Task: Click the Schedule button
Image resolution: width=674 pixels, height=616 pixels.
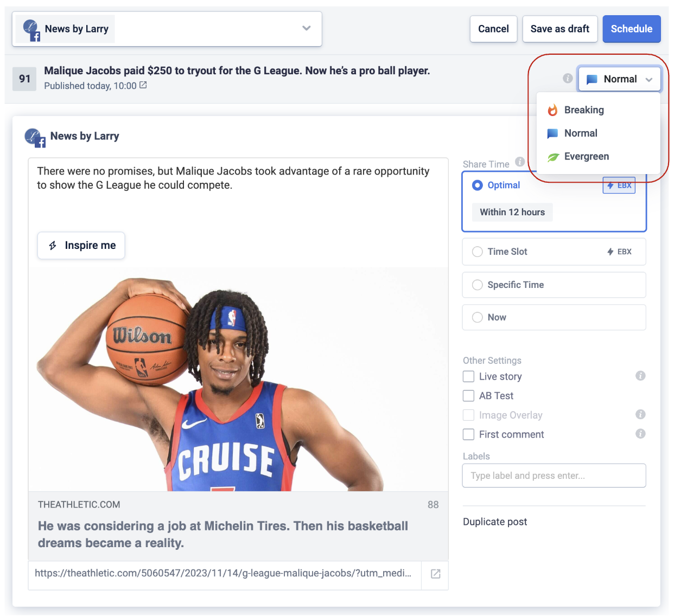Action: tap(631, 29)
